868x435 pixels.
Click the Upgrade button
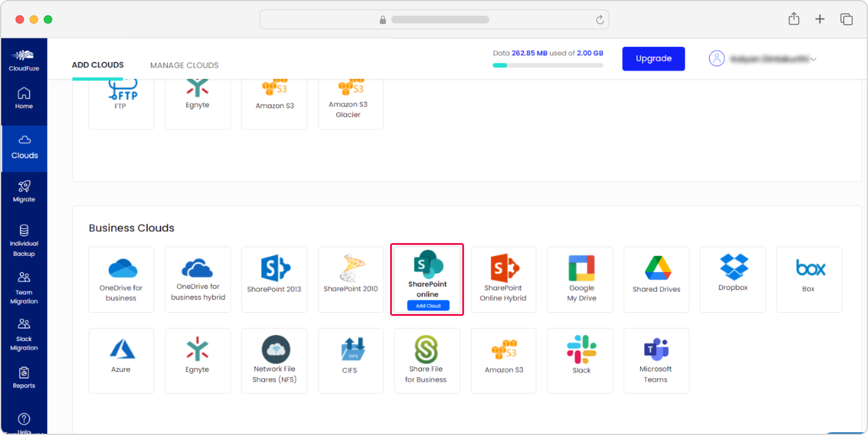pyautogui.click(x=653, y=59)
